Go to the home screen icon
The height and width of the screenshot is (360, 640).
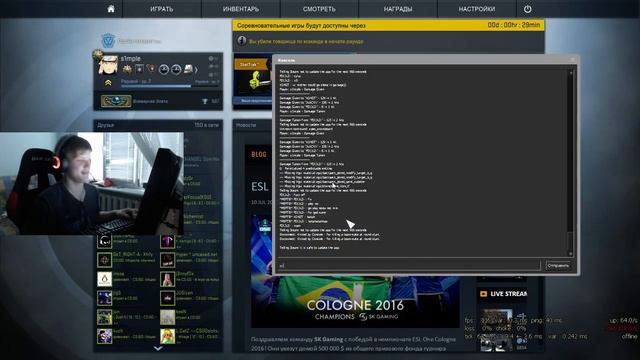click(x=111, y=9)
